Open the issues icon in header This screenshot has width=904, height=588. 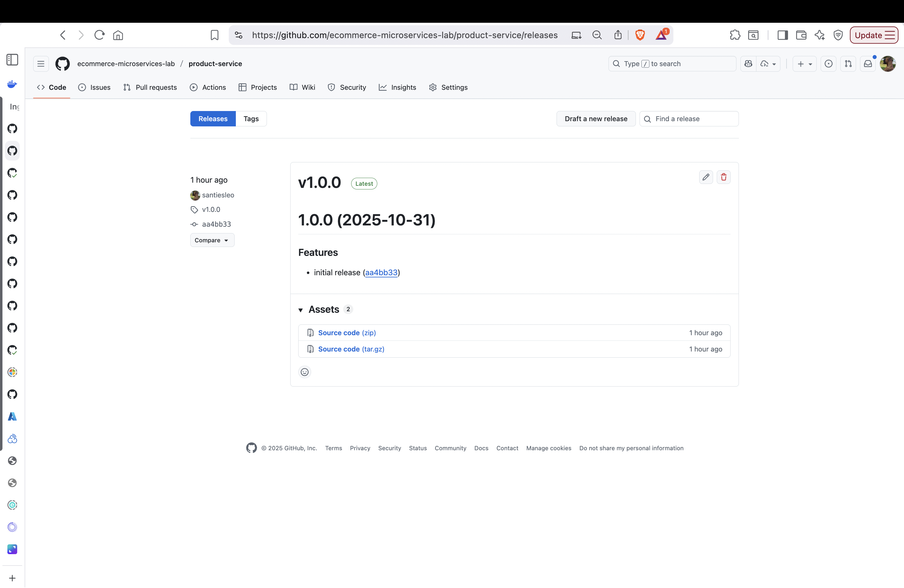(x=828, y=64)
